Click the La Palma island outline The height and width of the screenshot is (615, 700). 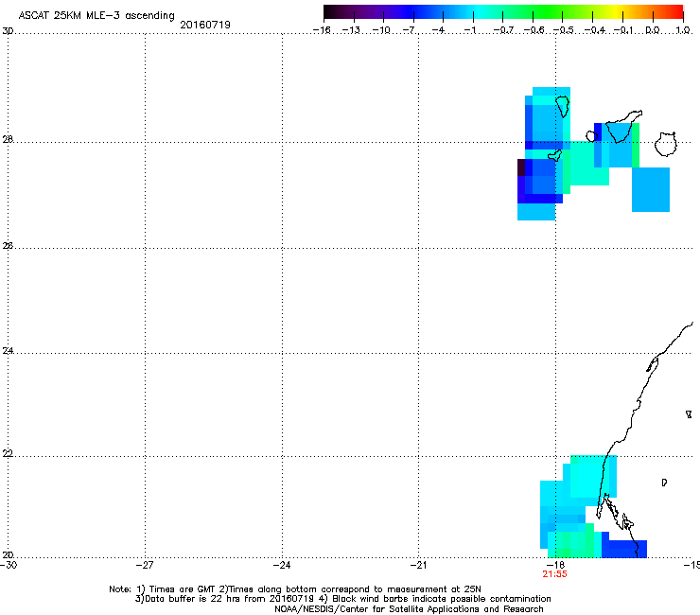coord(562,106)
